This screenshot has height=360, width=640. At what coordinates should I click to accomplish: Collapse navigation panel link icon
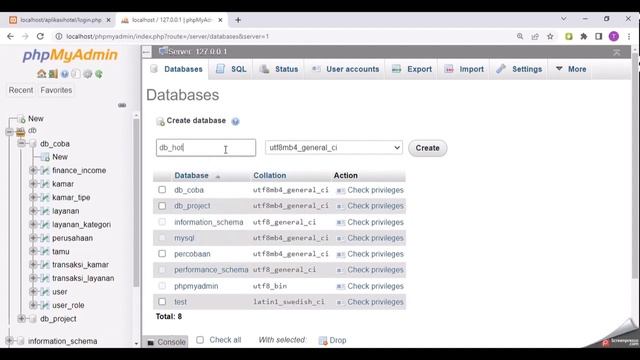[x=122, y=105]
